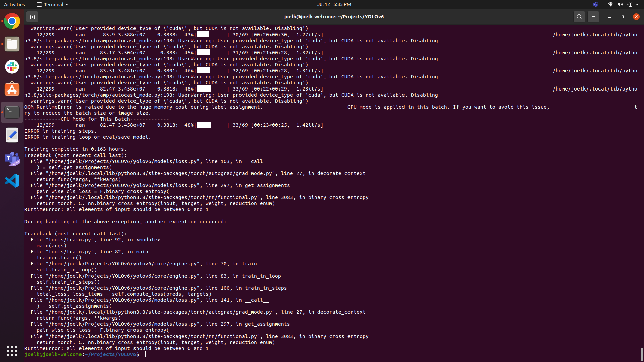Place cursor at the shell prompt input
The height and width of the screenshot is (362, 644).
144,354
